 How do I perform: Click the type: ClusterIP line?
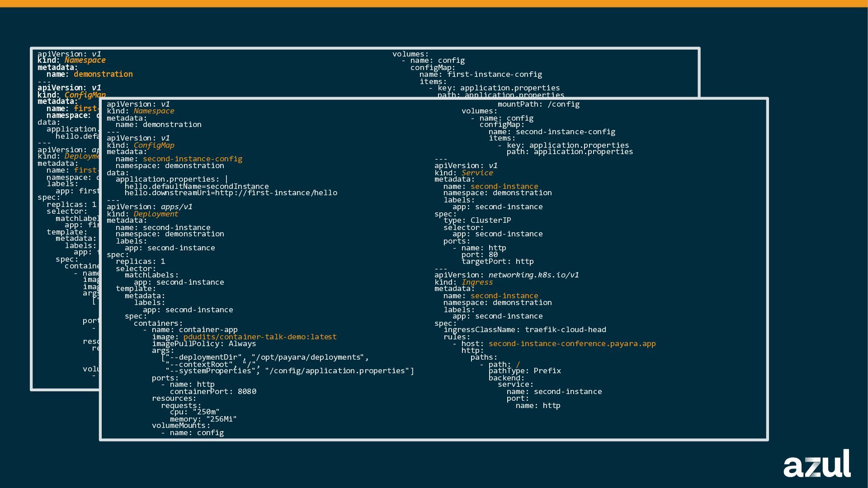[477, 221]
